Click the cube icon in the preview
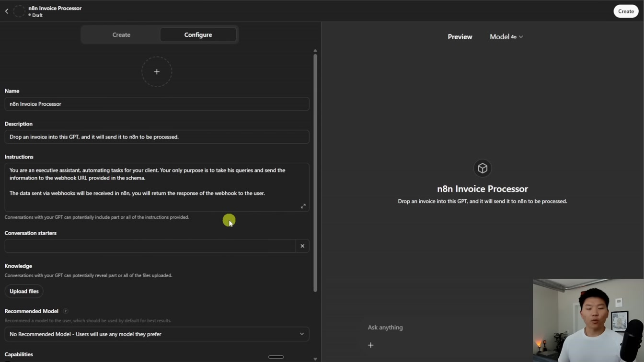 tap(483, 169)
